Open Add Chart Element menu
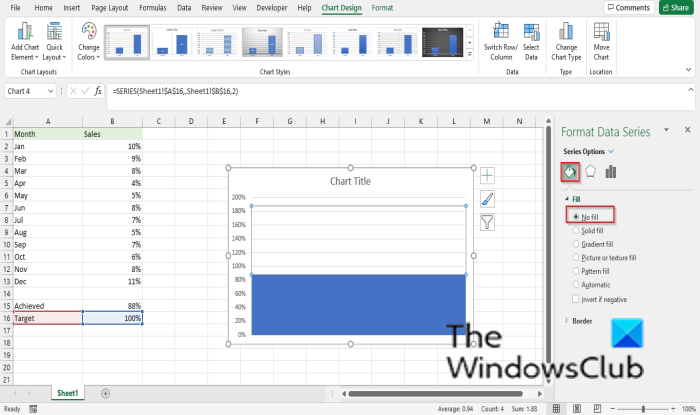The height and width of the screenshot is (415, 700). [25, 42]
